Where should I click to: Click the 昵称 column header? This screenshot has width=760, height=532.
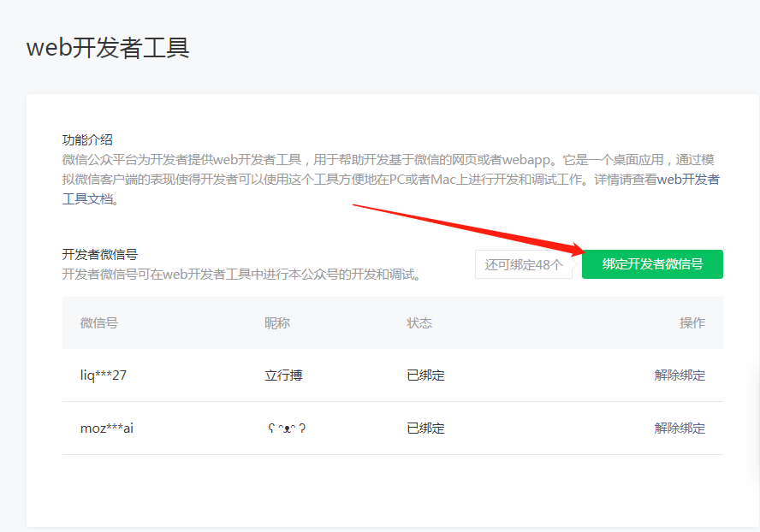277,323
